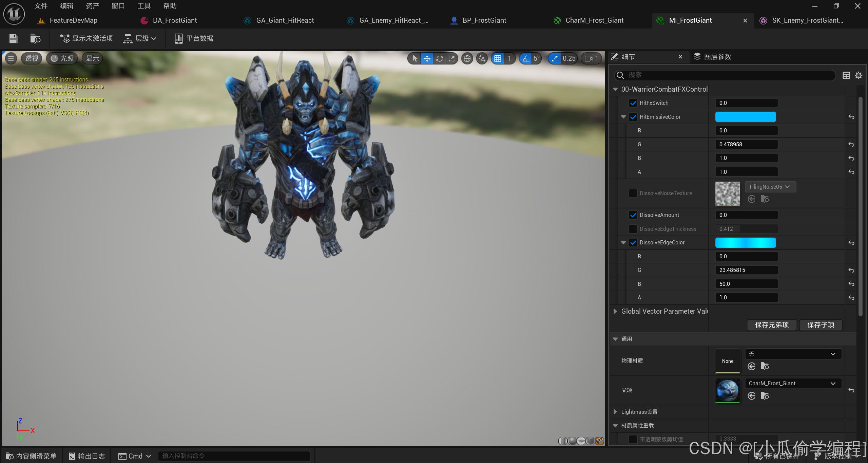The width and height of the screenshot is (868, 463).
Task: Open the HitEmissiveColor color swatch
Action: tap(746, 117)
